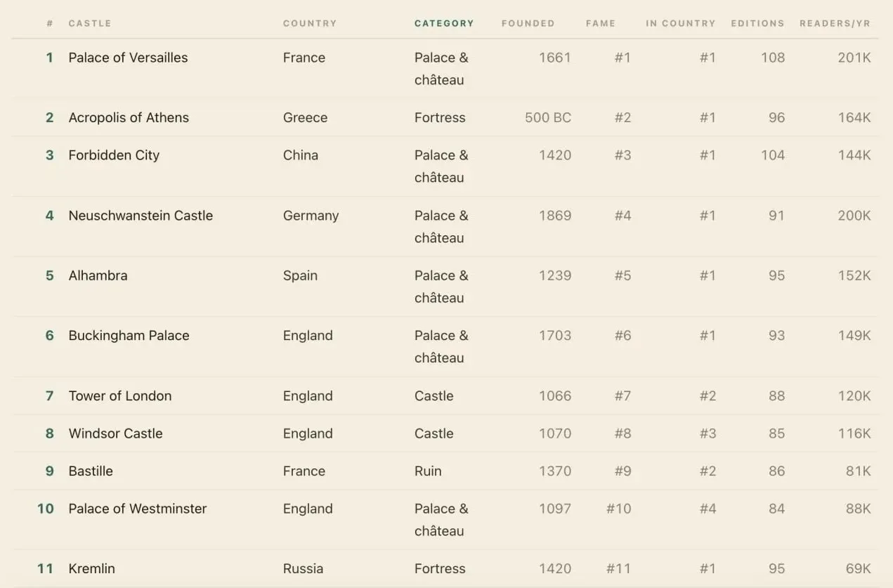Click the 164K readers value
Screen dimensions: 893x588
pos(854,117)
